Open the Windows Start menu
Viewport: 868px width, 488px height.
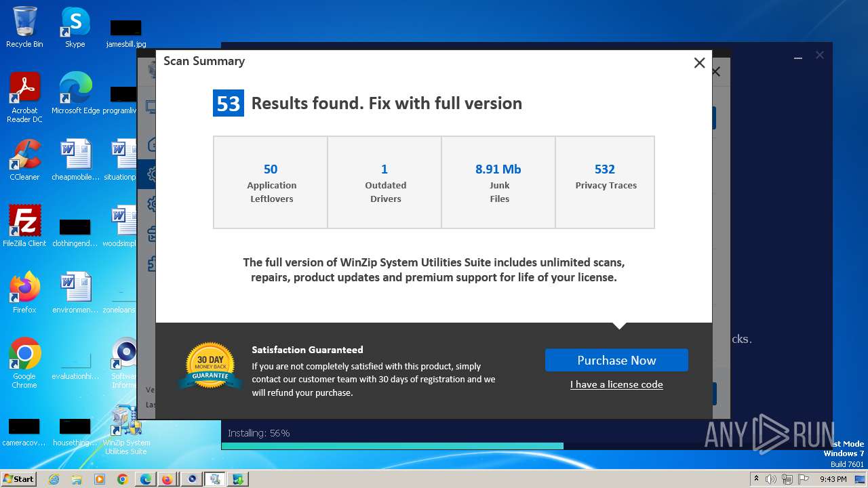click(x=19, y=479)
